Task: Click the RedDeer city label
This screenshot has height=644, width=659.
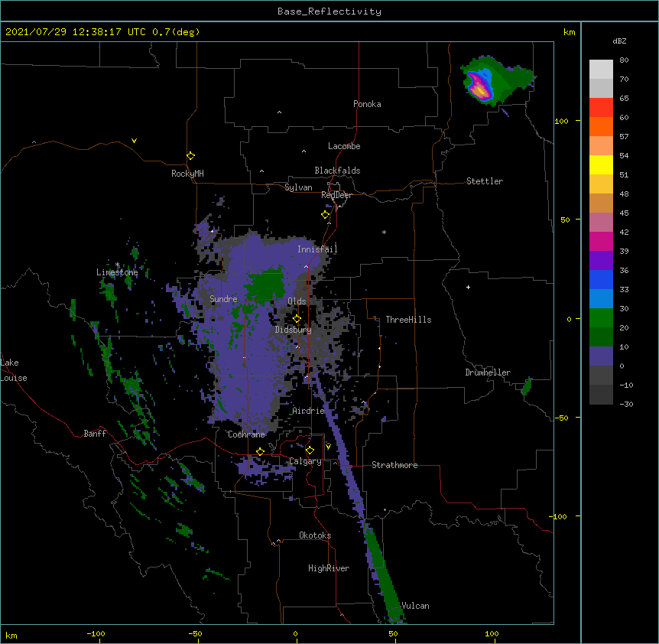Action: click(336, 195)
